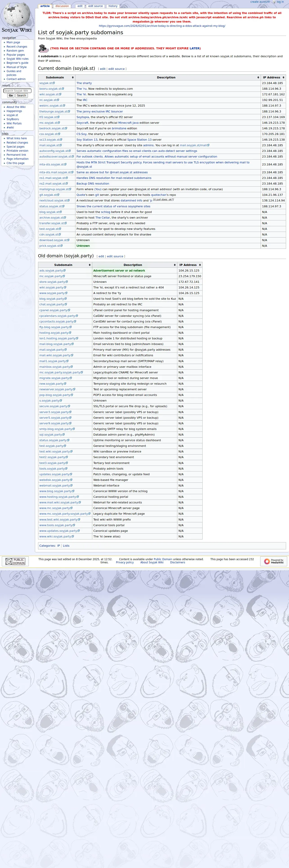
Task: Click the log in link
Action: [x=280, y=2]
